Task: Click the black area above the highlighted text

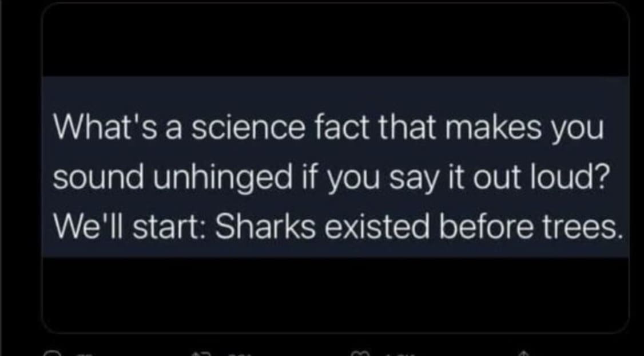Action: click(335, 40)
